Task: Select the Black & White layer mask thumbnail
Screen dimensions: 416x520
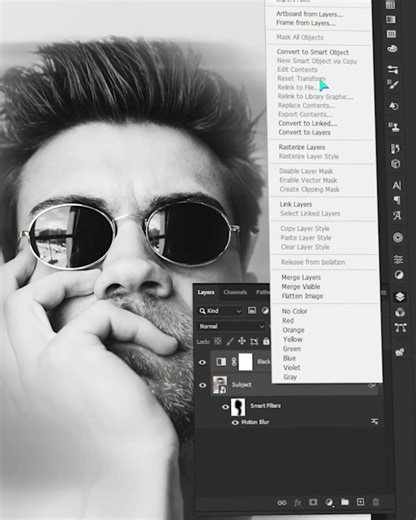Action: coord(246,362)
